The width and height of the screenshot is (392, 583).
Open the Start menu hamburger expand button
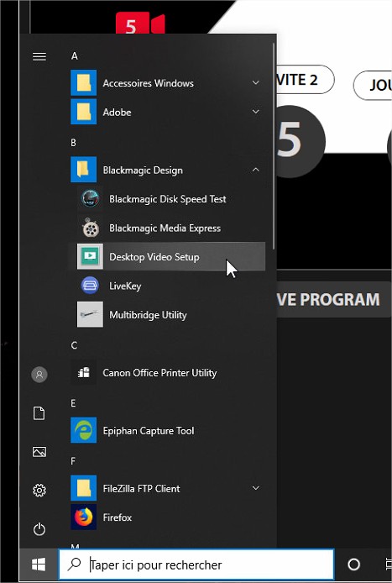pyautogui.click(x=39, y=56)
